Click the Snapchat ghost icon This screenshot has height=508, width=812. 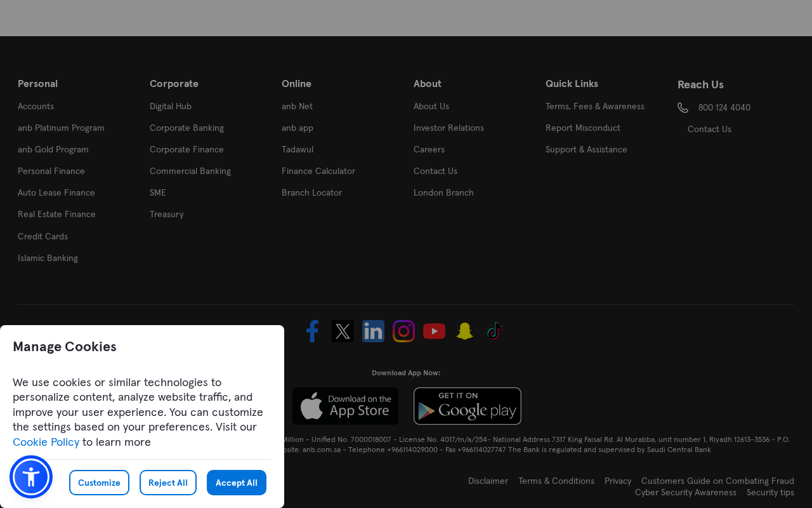pos(464,331)
